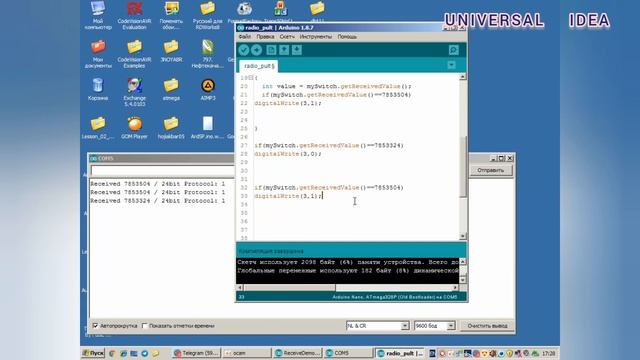640x360 pixels.
Task: Click the board info text in Arduino status bar
Action: point(394,297)
